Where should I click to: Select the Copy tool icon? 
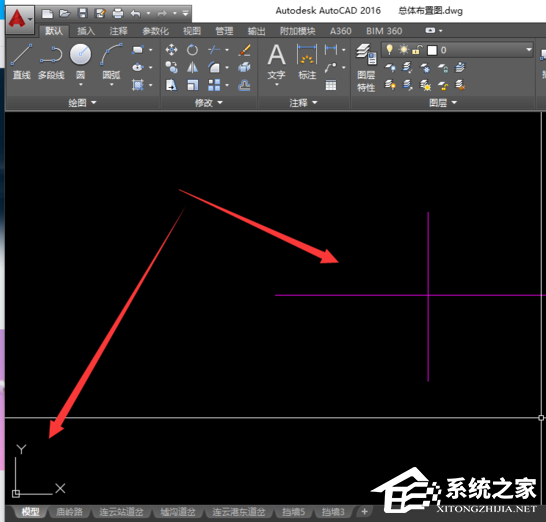point(171,67)
